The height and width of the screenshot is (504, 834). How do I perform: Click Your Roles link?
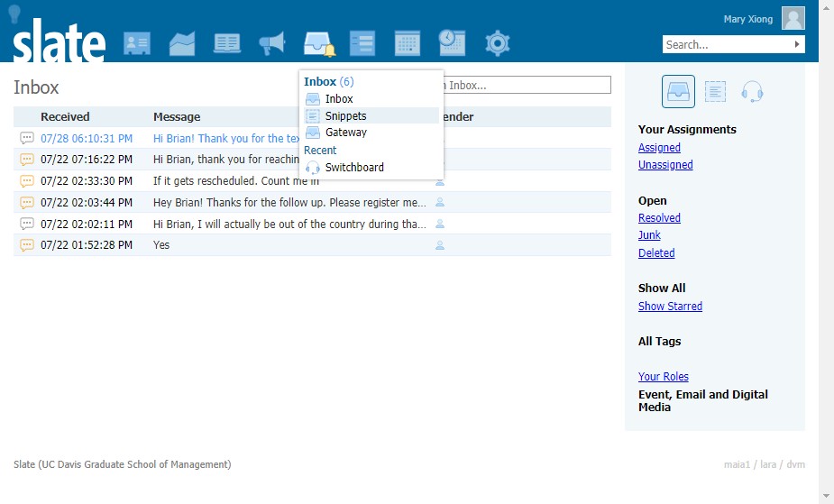[x=664, y=376]
